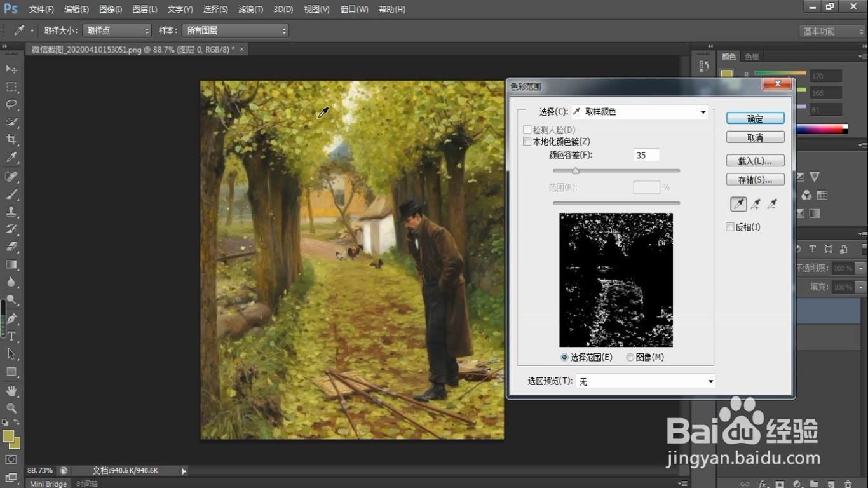Toggle the 反相 invert checkbox
868x488 pixels.
[730, 227]
